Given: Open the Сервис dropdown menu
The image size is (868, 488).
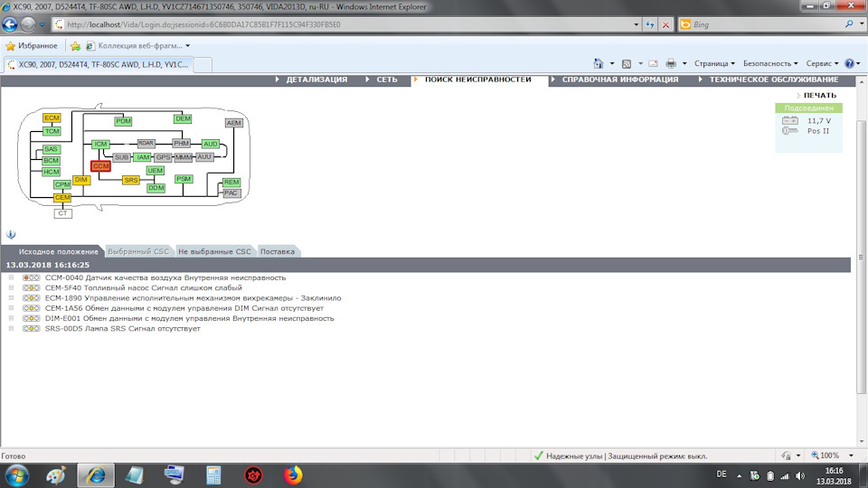Looking at the screenshot, I should [x=822, y=63].
